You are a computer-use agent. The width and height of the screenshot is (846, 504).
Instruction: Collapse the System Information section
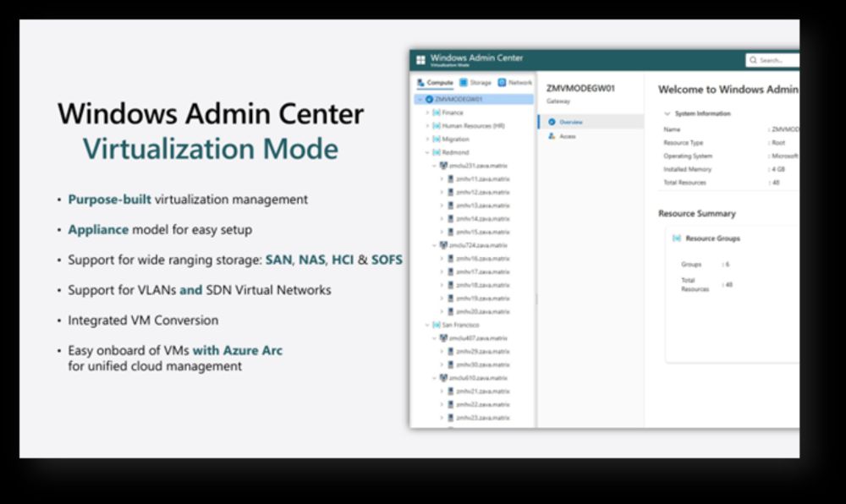pos(667,113)
